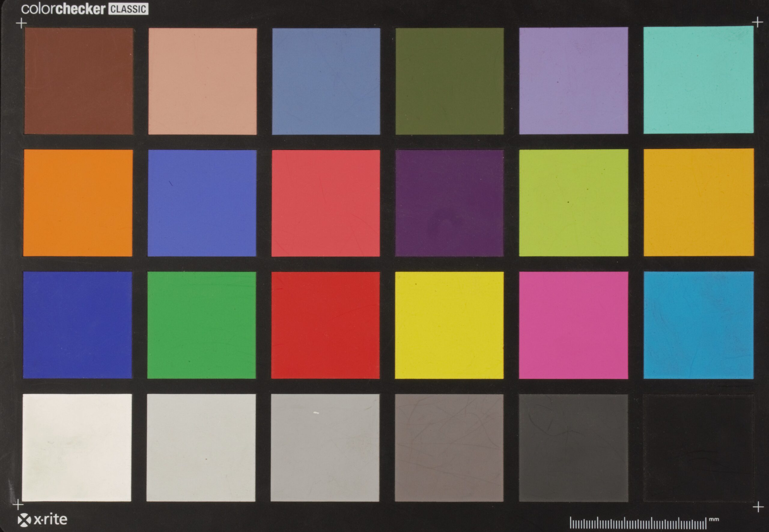Pick the bright yellow patch
This screenshot has width=769, height=532.
click(449, 325)
